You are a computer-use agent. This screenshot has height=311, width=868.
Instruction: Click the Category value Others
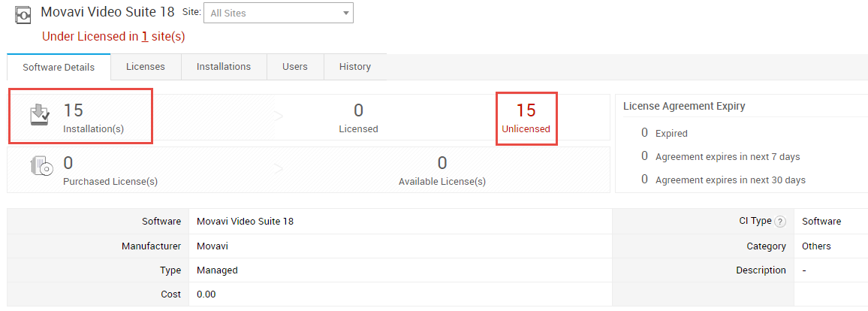(816, 246)
